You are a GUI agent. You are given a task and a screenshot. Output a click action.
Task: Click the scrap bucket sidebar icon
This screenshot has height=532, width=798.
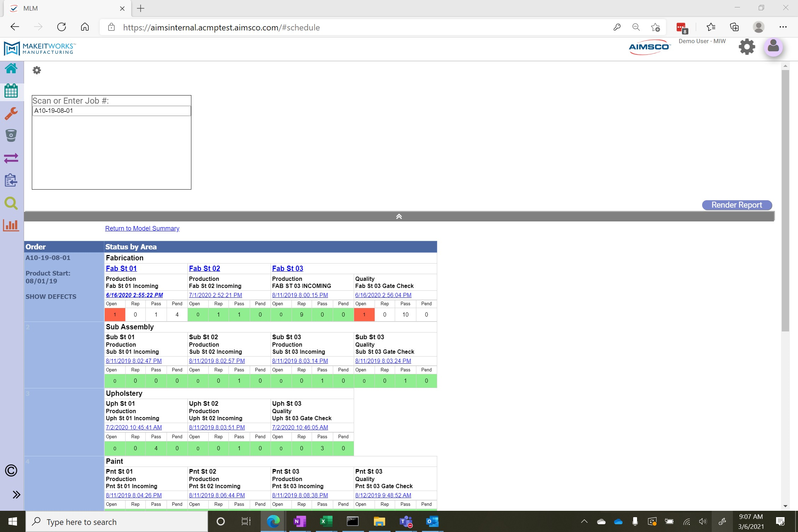pos(11,135)
